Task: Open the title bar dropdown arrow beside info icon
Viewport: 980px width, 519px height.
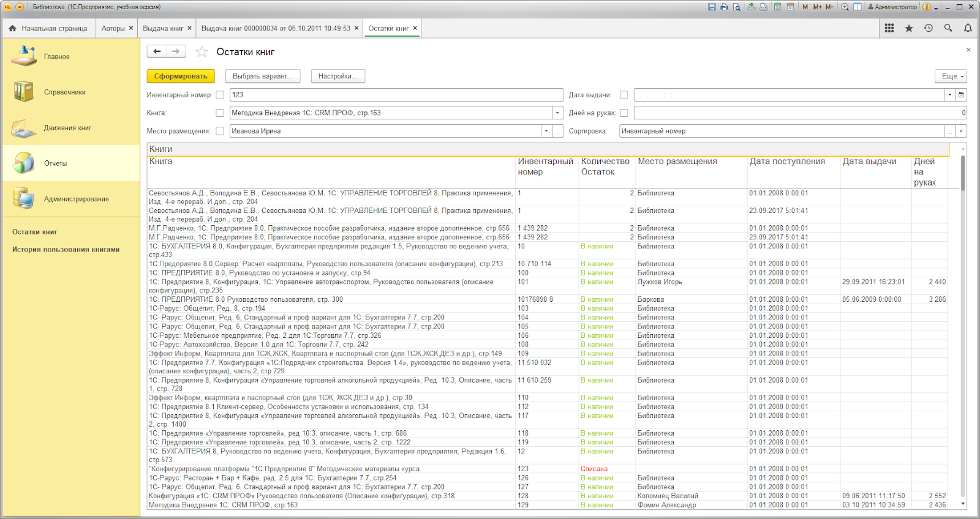Action: (936, 7)
